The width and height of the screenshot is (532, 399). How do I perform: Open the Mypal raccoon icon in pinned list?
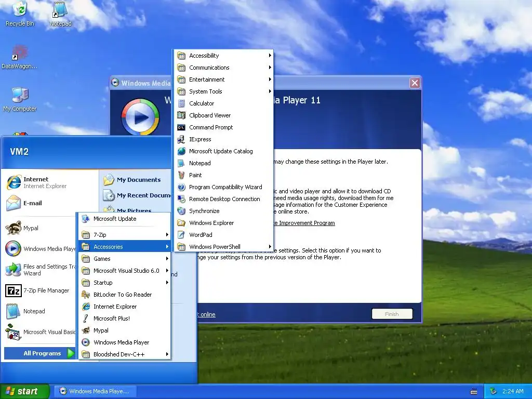tap(14, 228)
